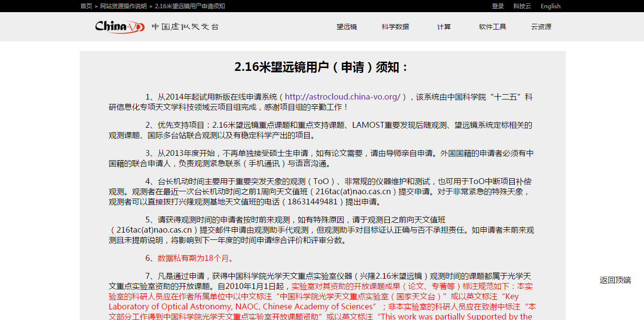
Task: Open the 科技云 link in top bar
Action: coord(522,6)
